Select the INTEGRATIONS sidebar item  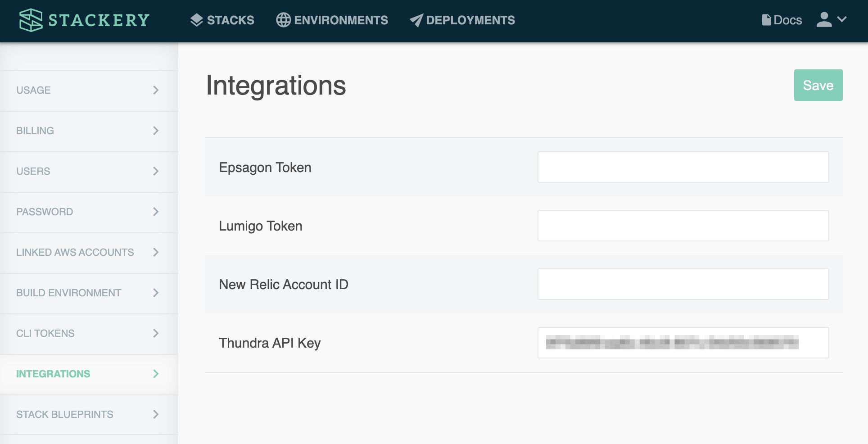click(89, 374)
